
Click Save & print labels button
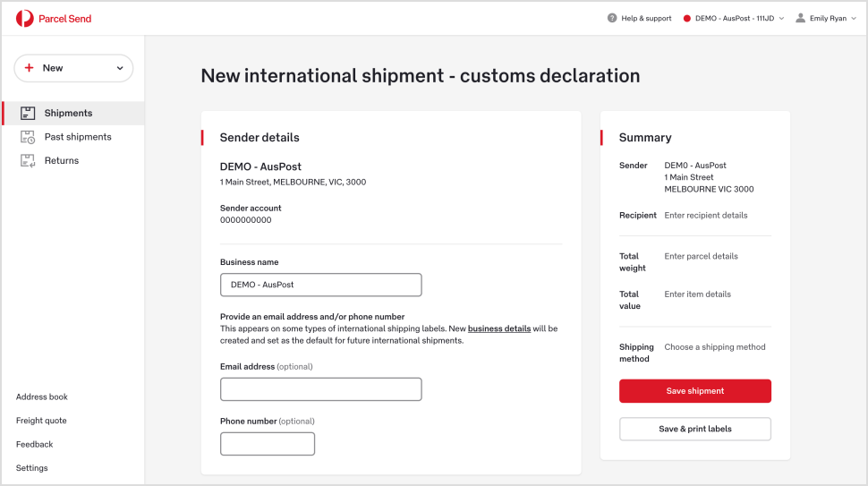[x=694, y=429]
